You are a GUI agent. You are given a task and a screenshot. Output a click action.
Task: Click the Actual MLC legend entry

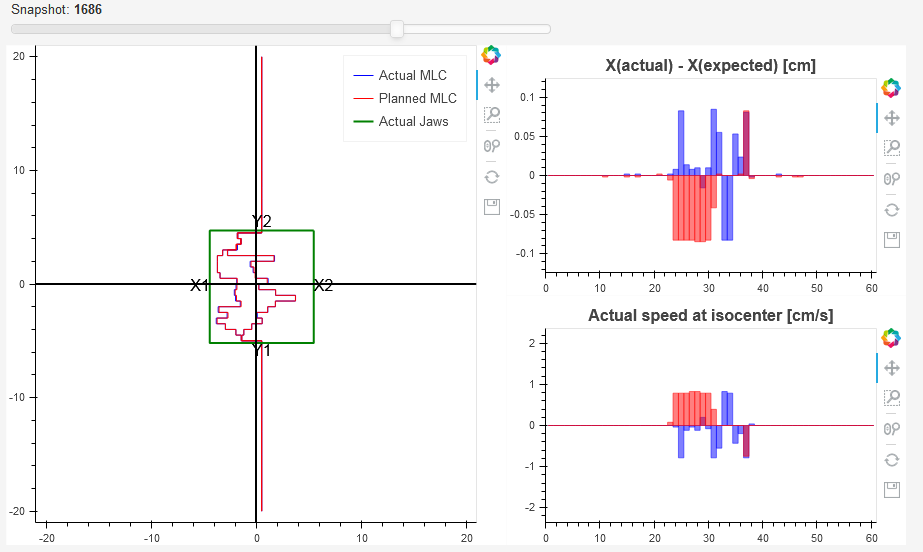tap(400, 75)
